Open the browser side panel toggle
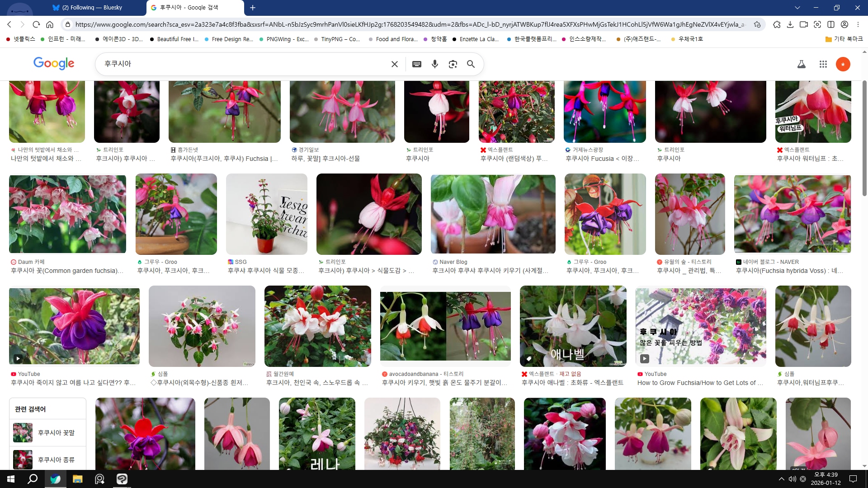This screenshot has width=868, height=488. tap(831, 24)
